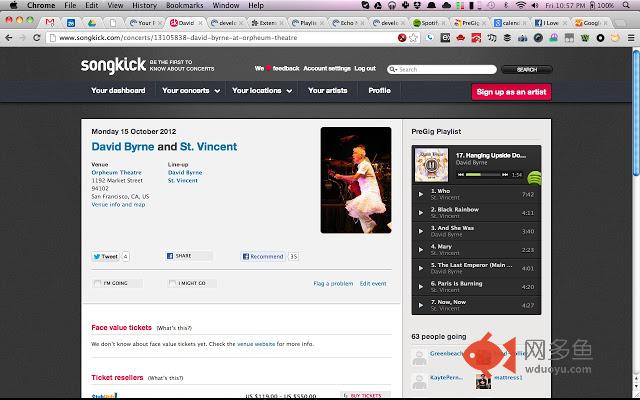This screenshot has height=400, width=640.
Task: Play track 1 Who
Action: [x=421, y=194]
